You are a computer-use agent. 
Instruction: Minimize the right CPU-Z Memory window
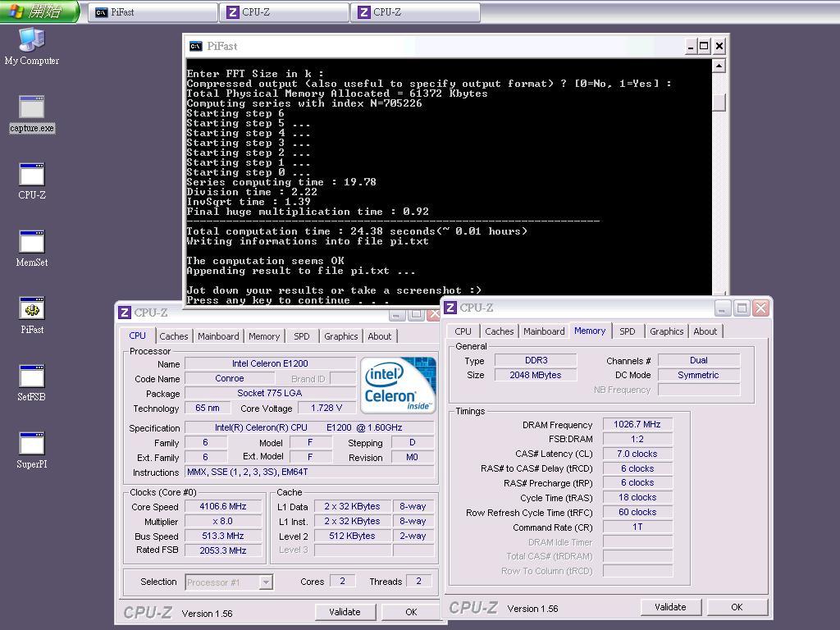pyautogui.click(x=722, y=308)
